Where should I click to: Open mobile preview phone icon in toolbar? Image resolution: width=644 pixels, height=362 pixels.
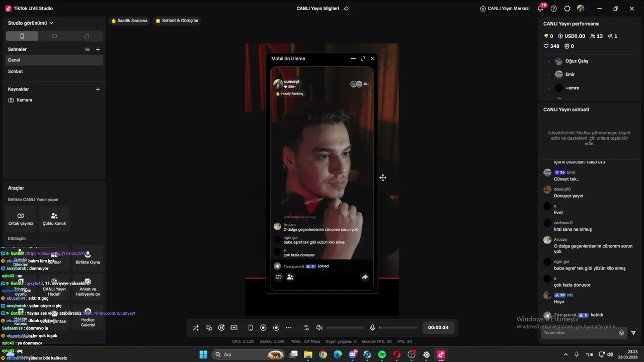pyautogui.click(x=251, y=328)
